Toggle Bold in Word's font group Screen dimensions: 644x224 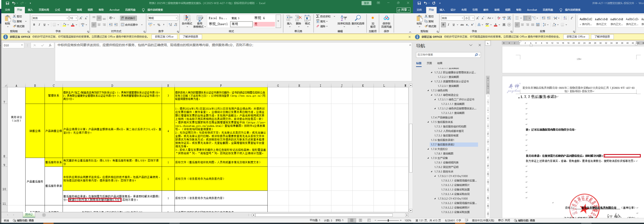pos(443,25)
